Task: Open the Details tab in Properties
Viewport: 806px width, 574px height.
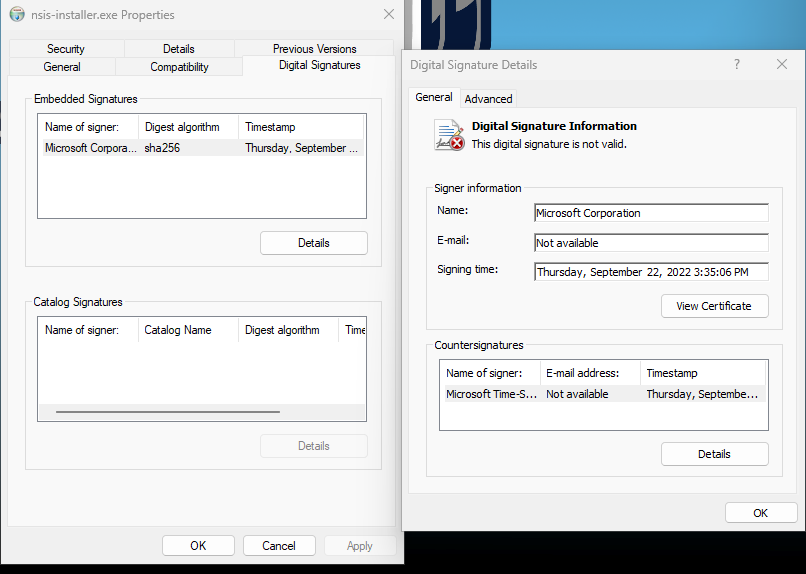Action: click(178, 49)
